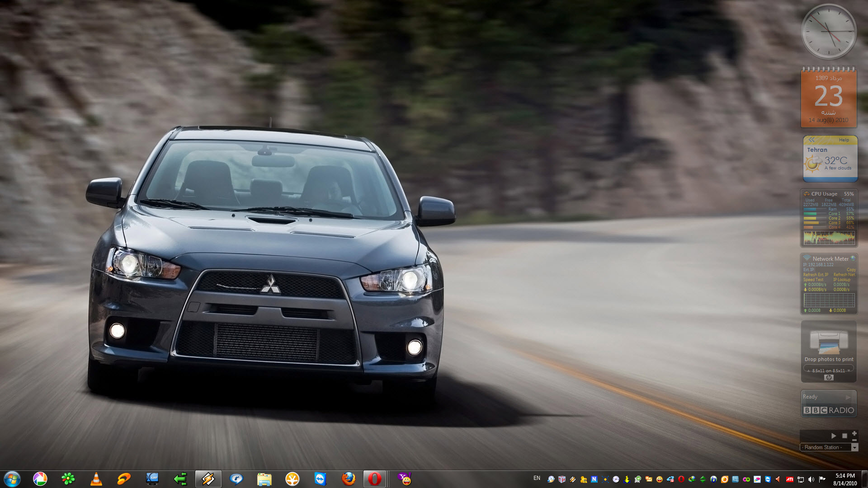The width and height of the screenshot is (868, 488).
Task: Click the disc tray icon
Action: tap(616, 479)
